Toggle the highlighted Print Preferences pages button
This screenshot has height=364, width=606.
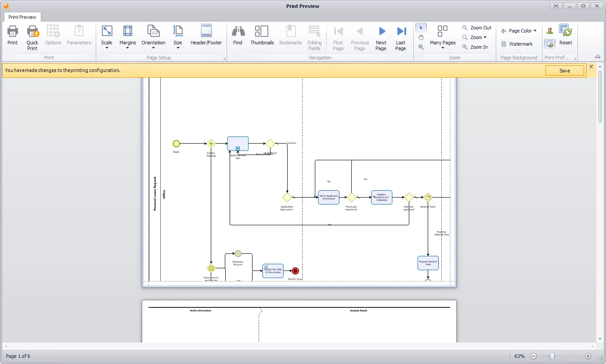[x=550, y=43]
